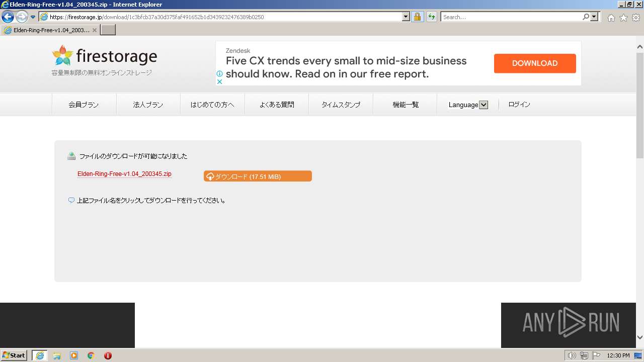Click ファイルのダウンロードが可能になりました text
644x362 pixels.
pos(133,156)
